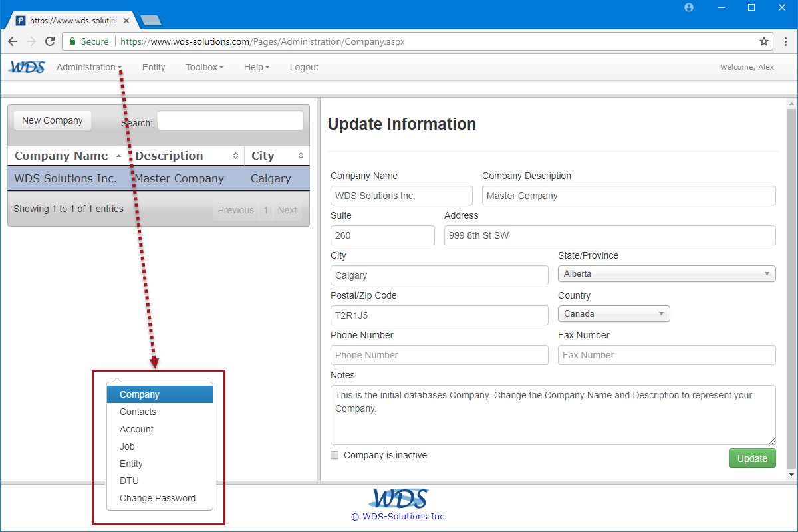Screen dimensions: 798x532
Task: Select Contacts in Administration menu
Action: tap(160, 412)
